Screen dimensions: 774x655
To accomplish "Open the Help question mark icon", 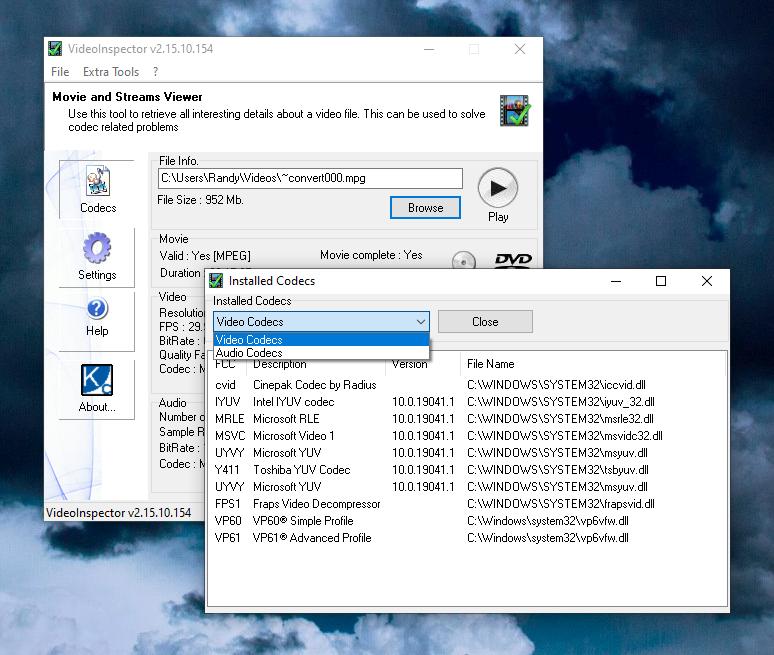I will (97, 309).
